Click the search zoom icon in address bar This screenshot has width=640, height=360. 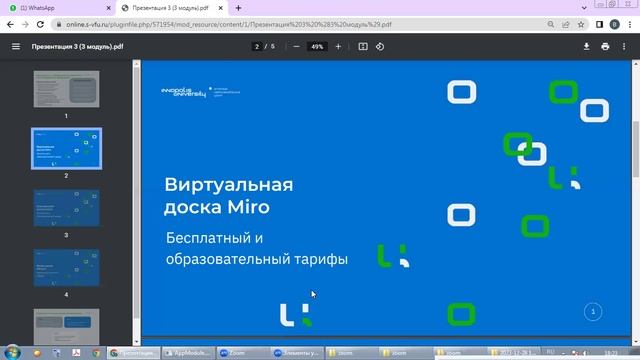[551, 24]
